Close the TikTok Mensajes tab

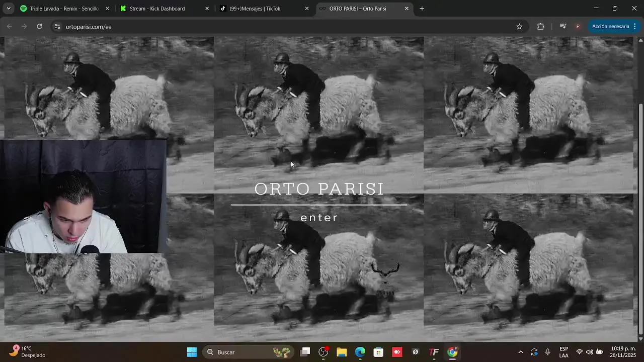coord(307,9)
